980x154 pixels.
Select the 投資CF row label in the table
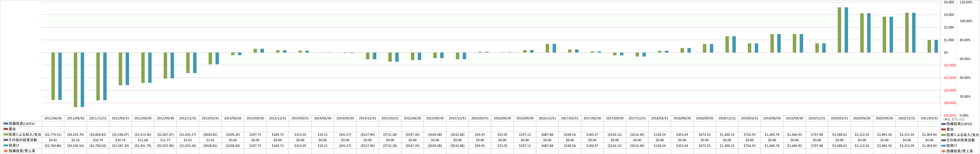14,146
